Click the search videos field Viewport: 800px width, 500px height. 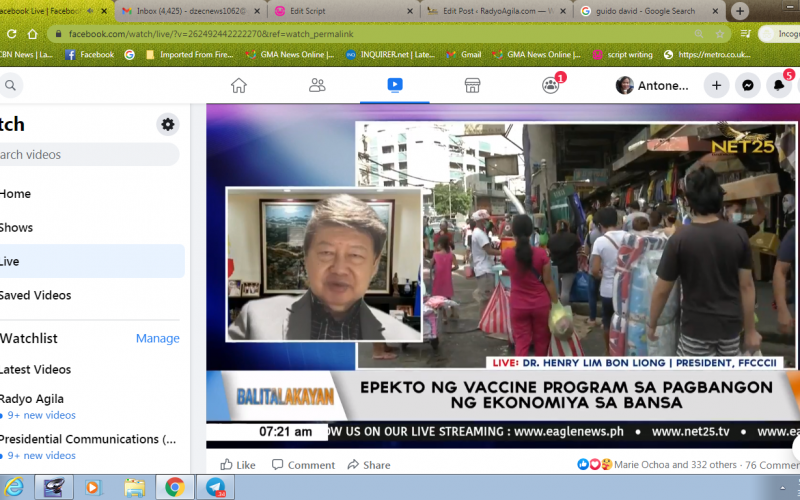pos(88,154)
